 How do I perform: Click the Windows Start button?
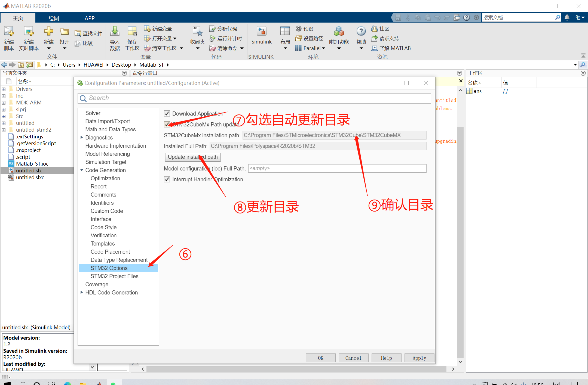point(7,383)
